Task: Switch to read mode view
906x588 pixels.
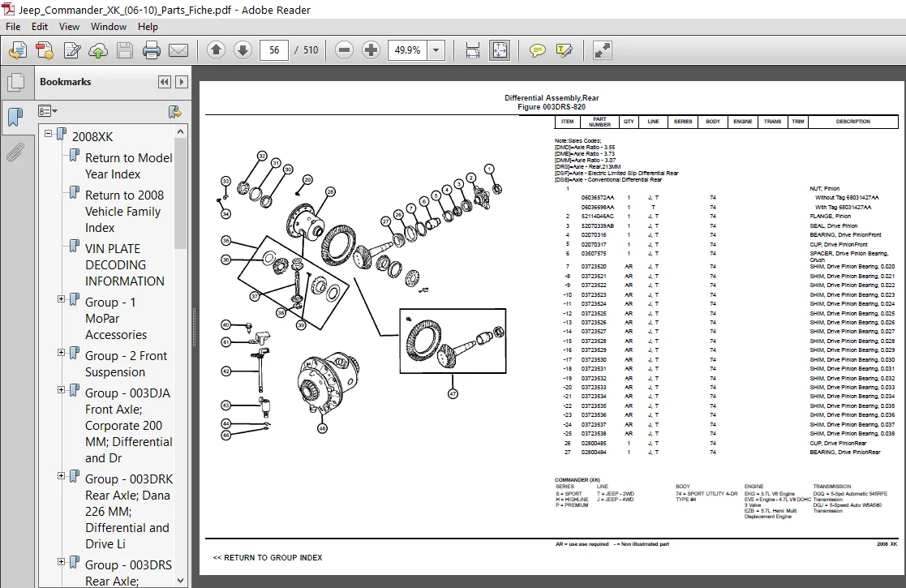Action: click(602, 51)
